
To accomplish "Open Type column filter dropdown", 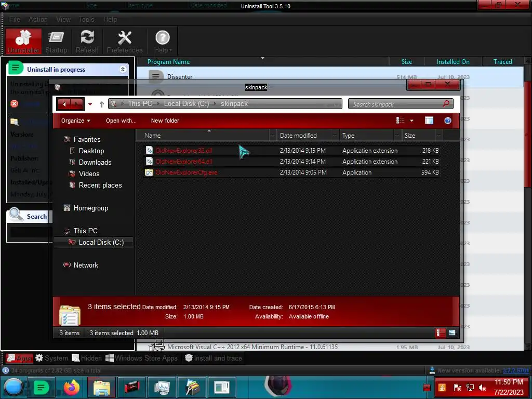I will pos(397,136).
